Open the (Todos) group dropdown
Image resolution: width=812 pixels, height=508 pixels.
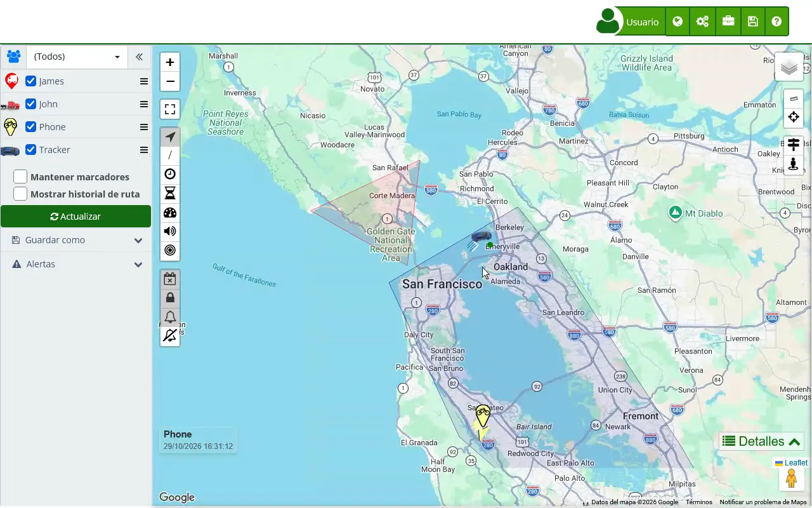[77, 57]
